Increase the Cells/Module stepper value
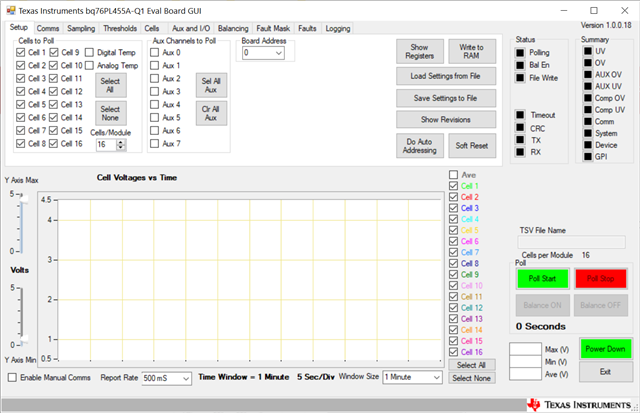Viewport: 640px width, 413px height. (x=121, y=142)
